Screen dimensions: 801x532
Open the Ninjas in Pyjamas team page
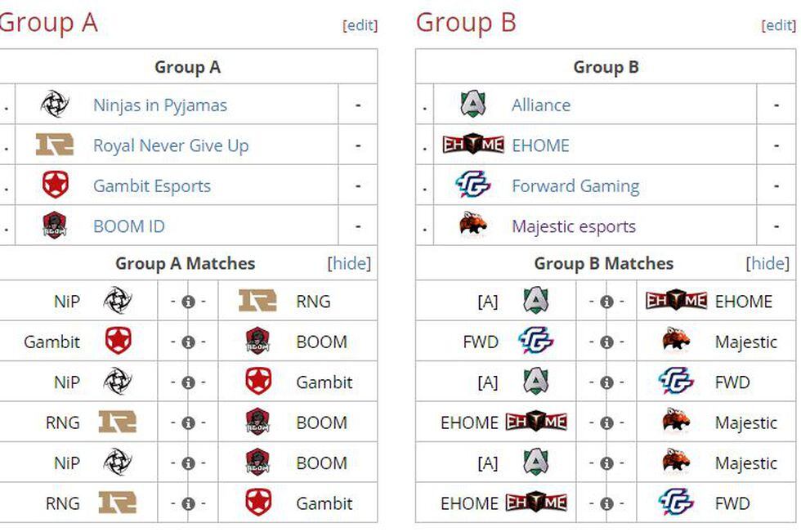coord(160,105)
